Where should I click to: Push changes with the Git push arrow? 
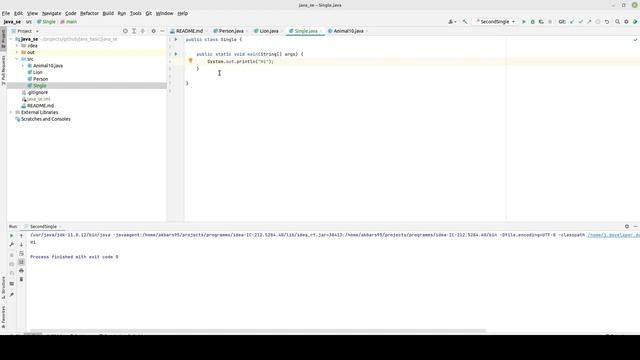click(589, 22)
